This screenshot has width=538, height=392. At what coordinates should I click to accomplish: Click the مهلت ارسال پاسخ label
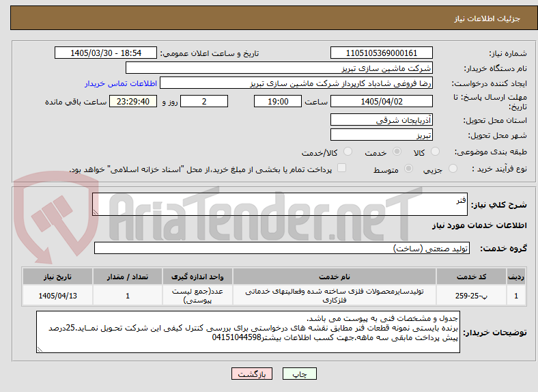[490, 102]
